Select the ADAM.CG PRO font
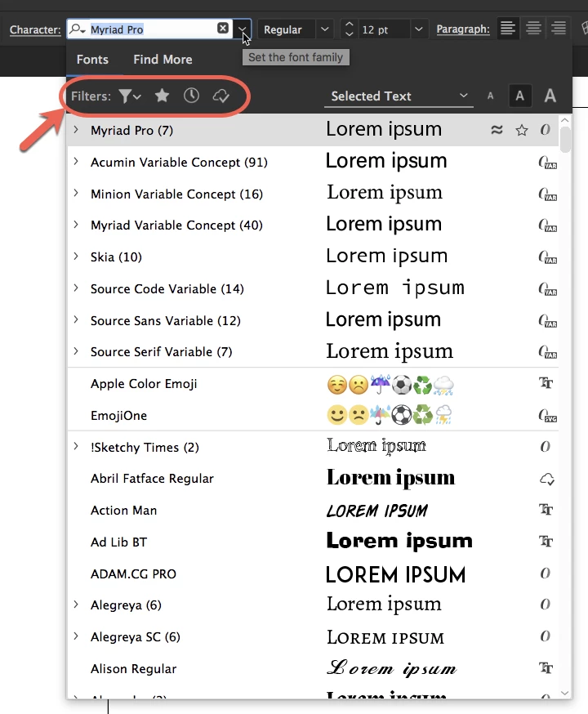Screen dimensions: 588x714 (x=313, y=573)
